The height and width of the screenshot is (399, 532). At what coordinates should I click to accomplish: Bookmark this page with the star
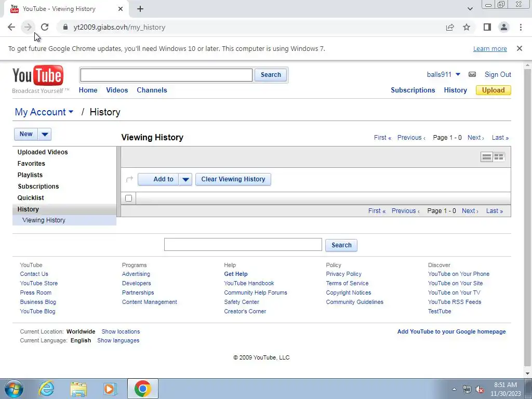click(467, 27)
